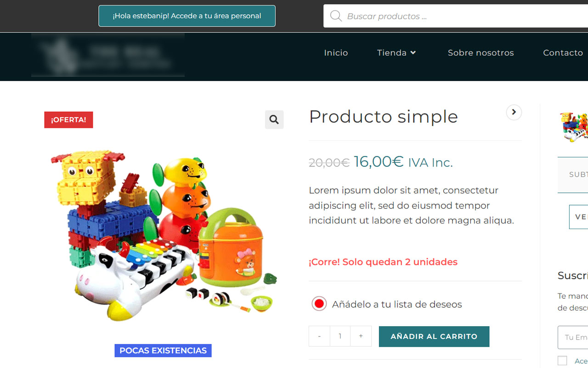Click the search icon in the product search bar
The height and width of the screenshot is (368, 588).
pyautogui.click(x=336, y=16)
